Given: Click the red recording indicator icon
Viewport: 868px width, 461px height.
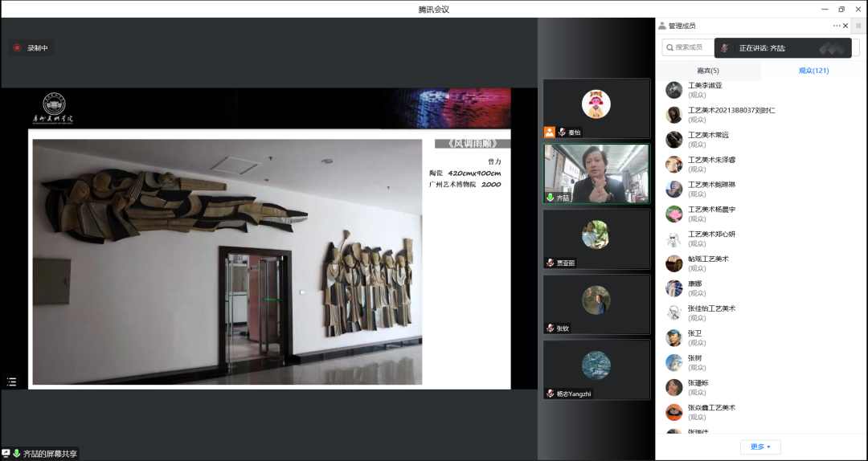Looking at the screenshot, I should tap(17, 48).
